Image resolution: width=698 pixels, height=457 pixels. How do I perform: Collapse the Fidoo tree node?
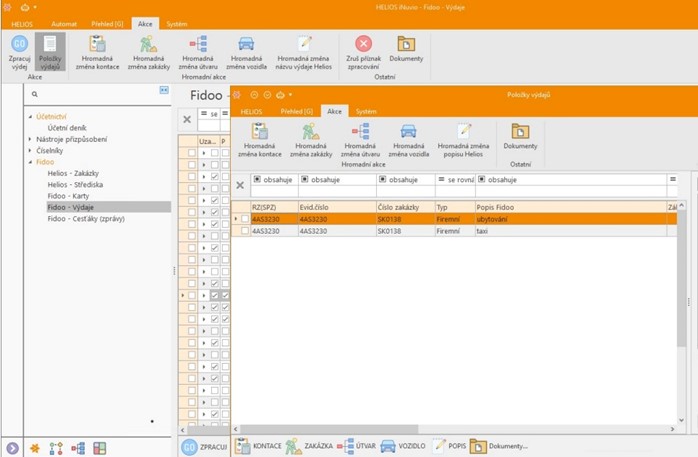click(30, 162)
